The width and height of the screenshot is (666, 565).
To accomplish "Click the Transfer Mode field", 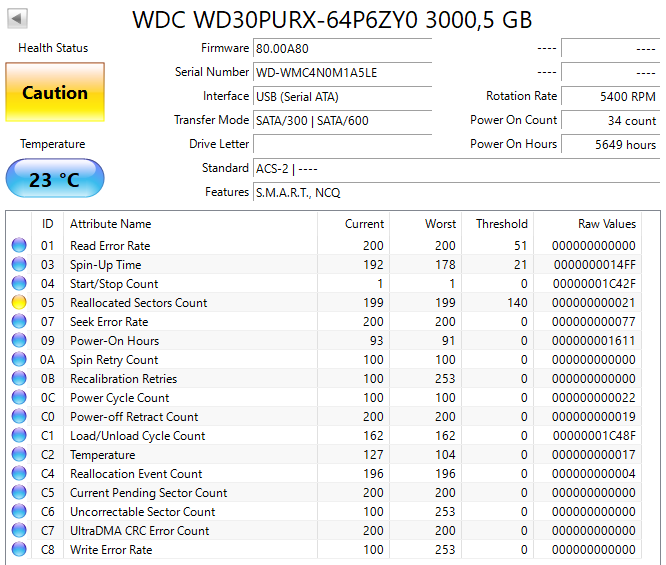I will (342, 120).
